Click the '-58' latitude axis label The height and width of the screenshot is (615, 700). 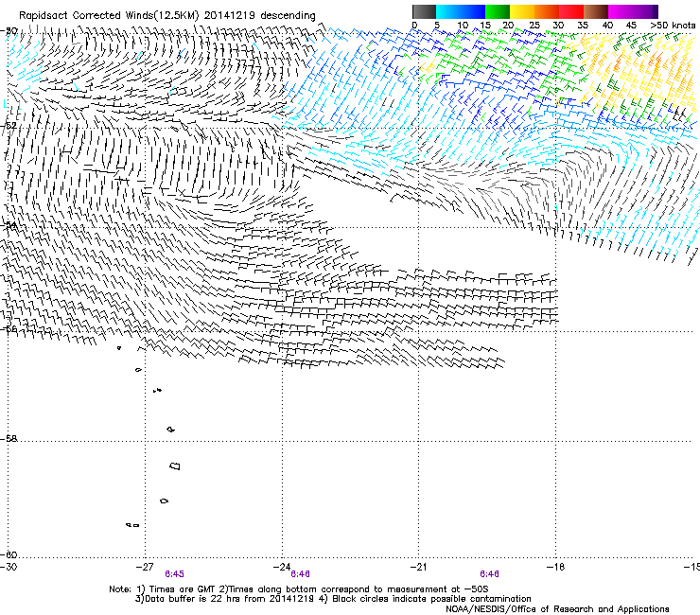point(9,439)
